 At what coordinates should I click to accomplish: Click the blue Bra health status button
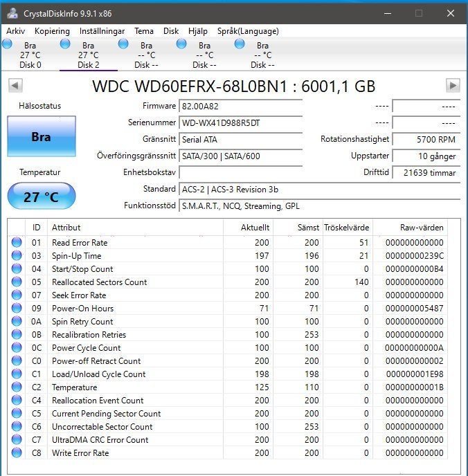(x=42, y=136)
